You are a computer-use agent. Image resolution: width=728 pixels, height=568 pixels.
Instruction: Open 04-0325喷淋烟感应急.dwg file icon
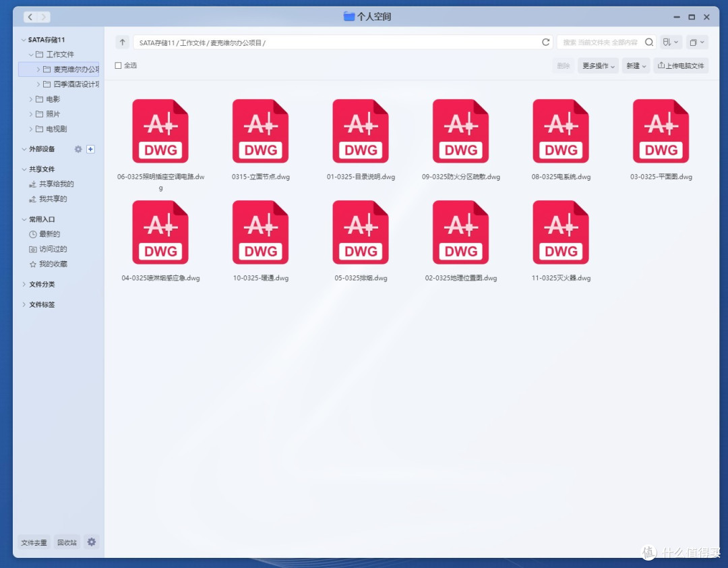160,233
